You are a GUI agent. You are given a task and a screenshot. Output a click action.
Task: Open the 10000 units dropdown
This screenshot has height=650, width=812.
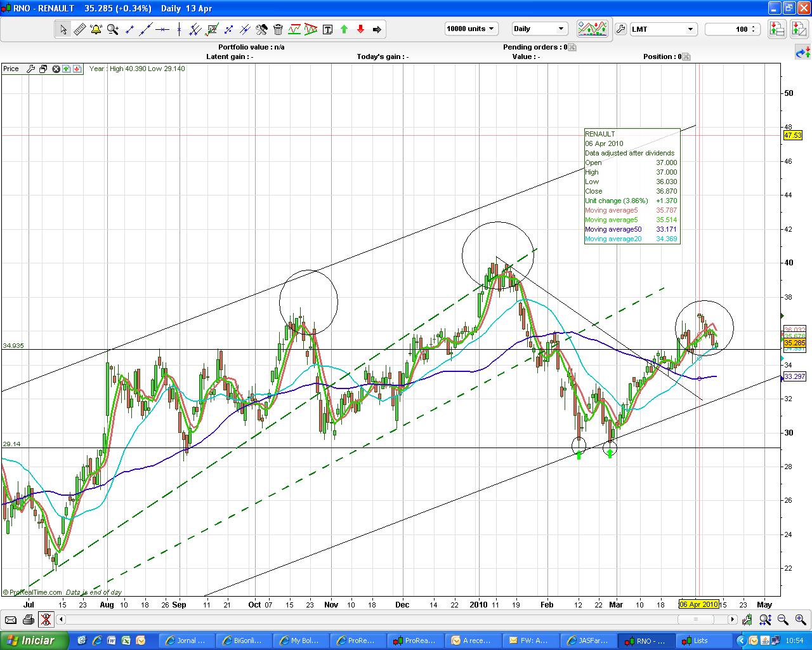click(471, 29)
